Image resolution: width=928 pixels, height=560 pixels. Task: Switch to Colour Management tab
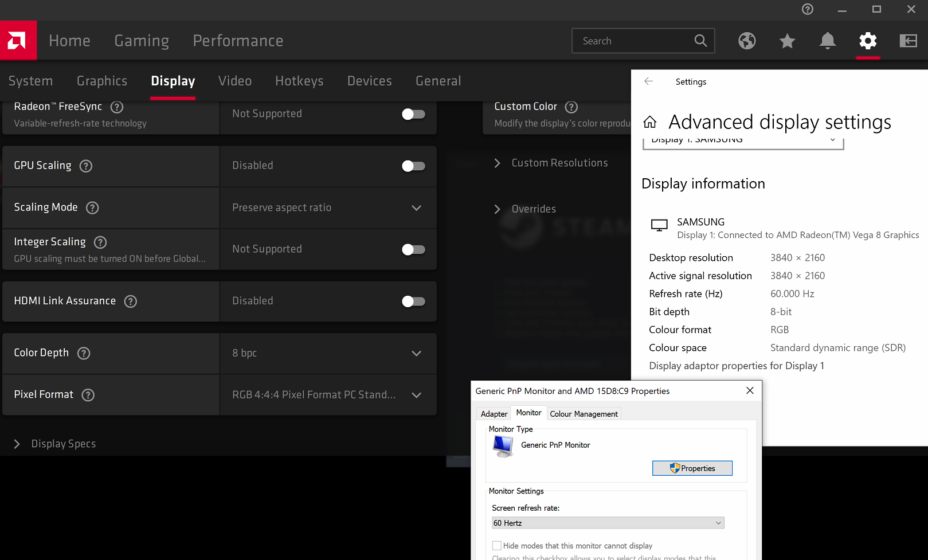(x=584, y=414)
